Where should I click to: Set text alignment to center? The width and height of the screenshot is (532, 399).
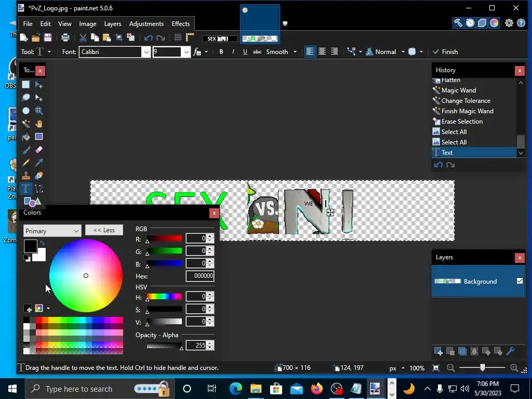click(x=322, y=51)
